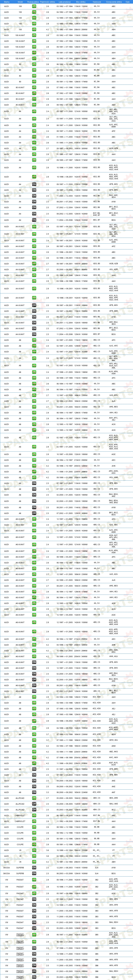Click engine code cell AQF, AUX, AUW

[114, 763]
